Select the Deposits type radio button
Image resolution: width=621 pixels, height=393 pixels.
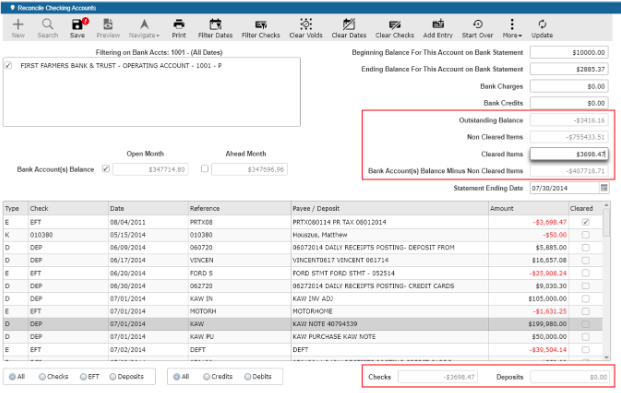[x=113, y=377]
